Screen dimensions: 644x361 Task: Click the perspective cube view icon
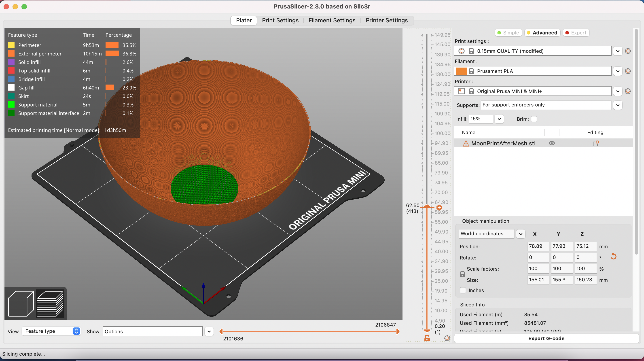21,303
